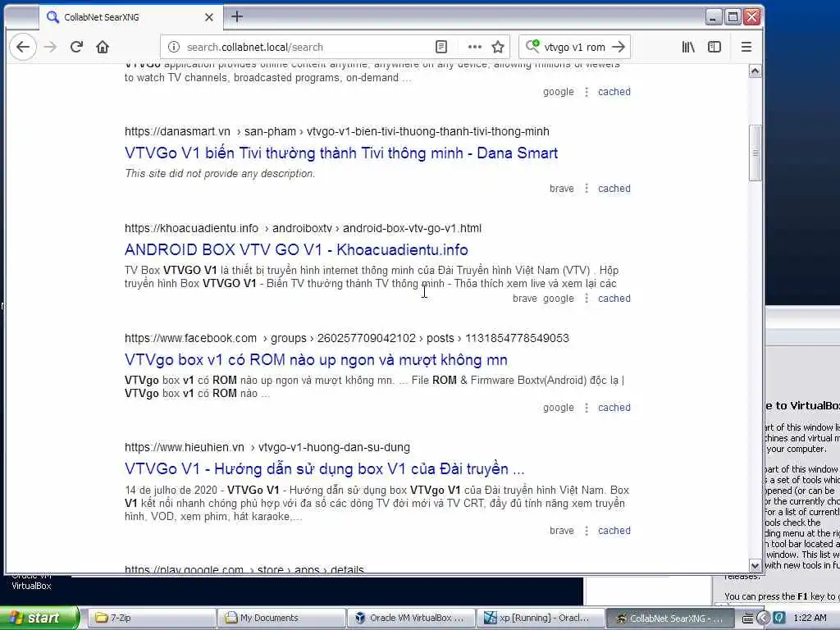Viewport: 840px width, 630px height.
Task: Click the forward navigation arrow
Action: point(50,47)
